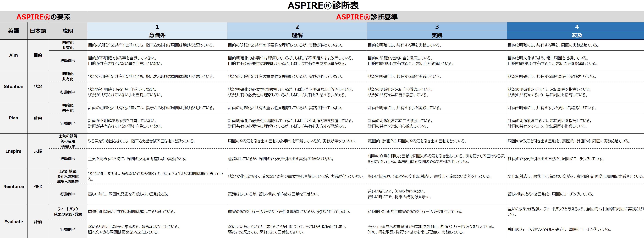644x238 pixels.
Task: Select cell "目的を明確にし、共有する事を実践している。"
Action: [x=437, y=45]
